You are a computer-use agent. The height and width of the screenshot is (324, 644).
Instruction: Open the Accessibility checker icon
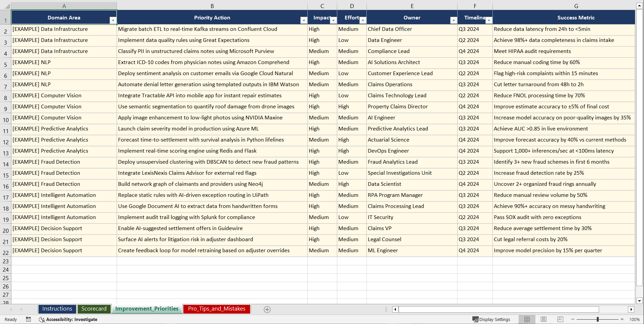42,319
